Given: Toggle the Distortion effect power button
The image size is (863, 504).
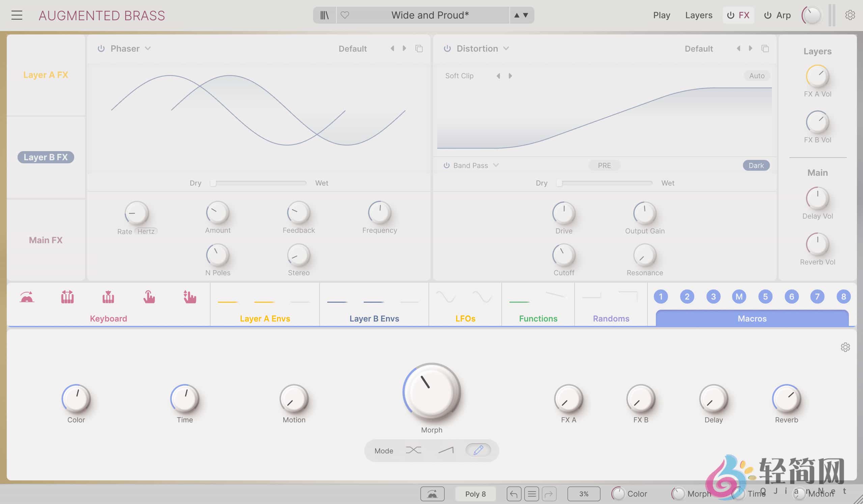Looking at the screenshot, I should coord(447,48).
